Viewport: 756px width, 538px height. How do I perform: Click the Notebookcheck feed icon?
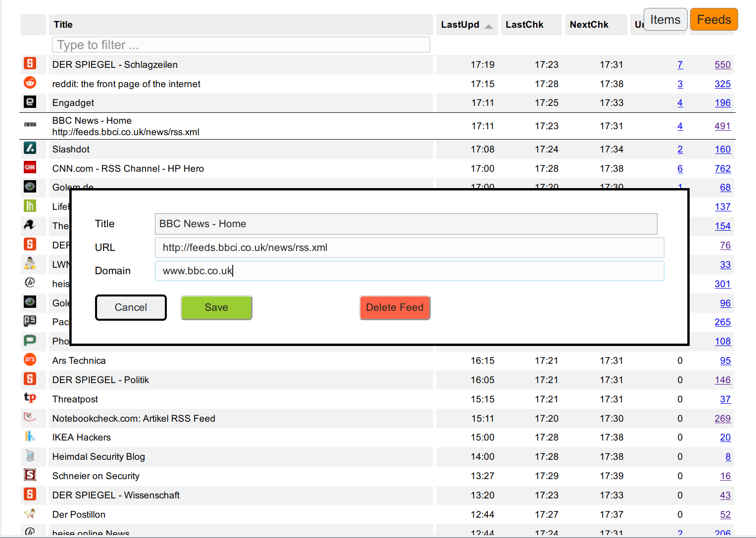[30, 417]
